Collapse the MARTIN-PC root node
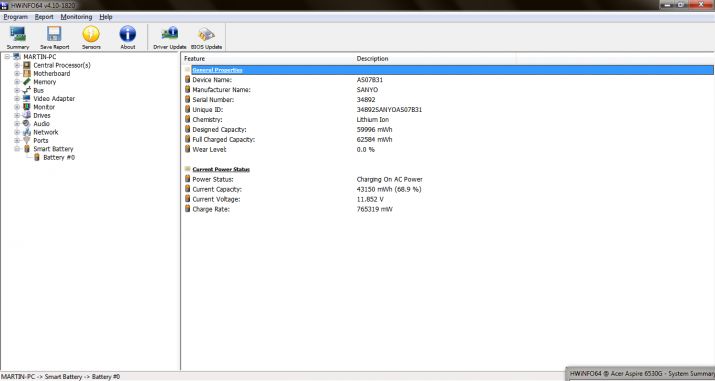 coord(7,57)
